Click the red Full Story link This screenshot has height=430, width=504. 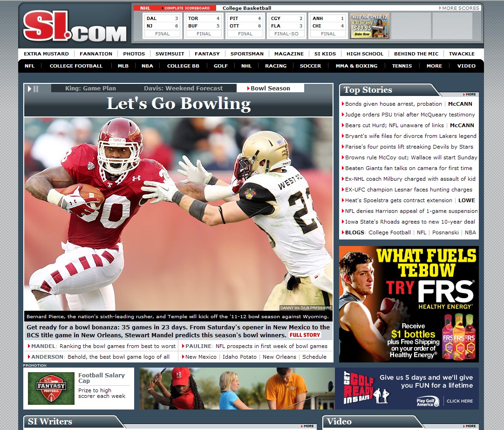tap(305, 335)
